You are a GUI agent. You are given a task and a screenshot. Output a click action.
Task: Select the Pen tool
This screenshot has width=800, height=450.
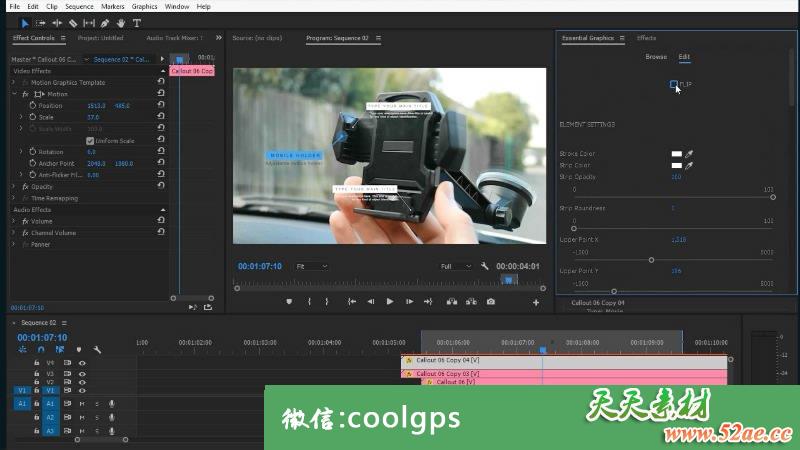pyautogui.click(x=105, y=23)
